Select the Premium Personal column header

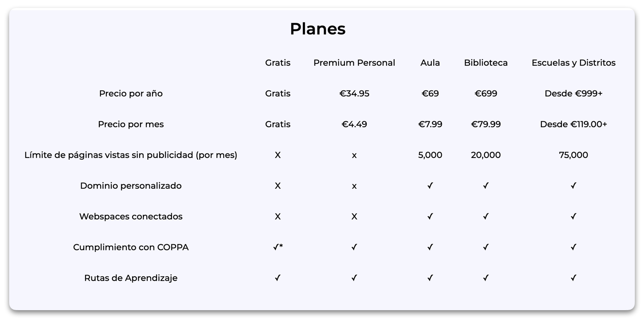pos(354,63)
